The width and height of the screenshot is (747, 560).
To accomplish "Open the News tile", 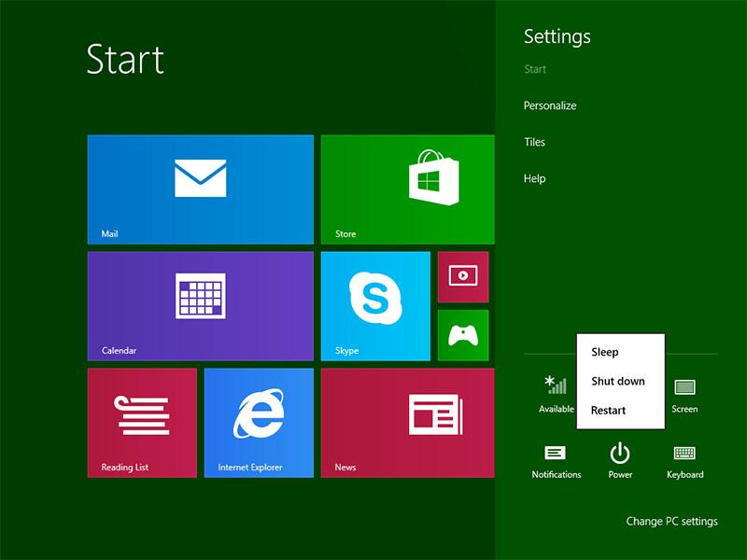I will point(407,423).
